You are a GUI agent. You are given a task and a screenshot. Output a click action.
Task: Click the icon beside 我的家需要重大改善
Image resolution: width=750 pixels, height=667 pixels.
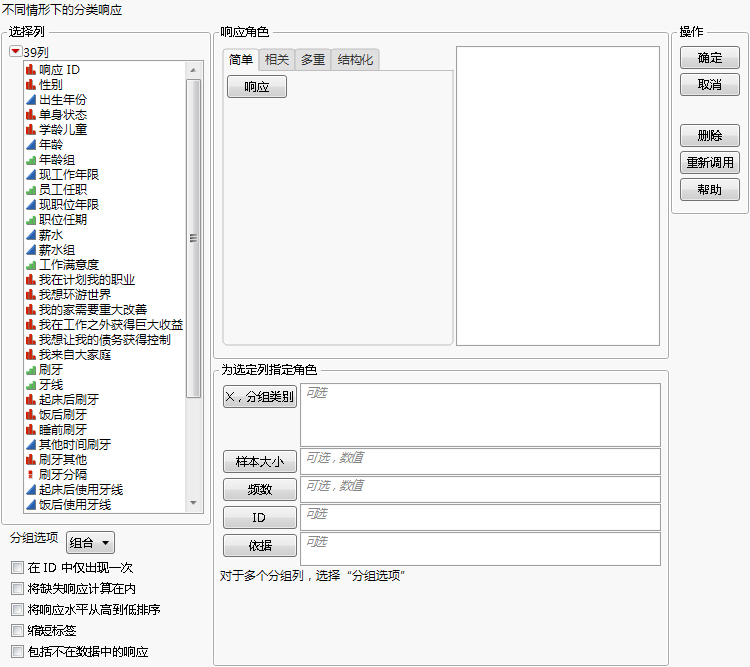pyautogui.click(x=31, y=310)
